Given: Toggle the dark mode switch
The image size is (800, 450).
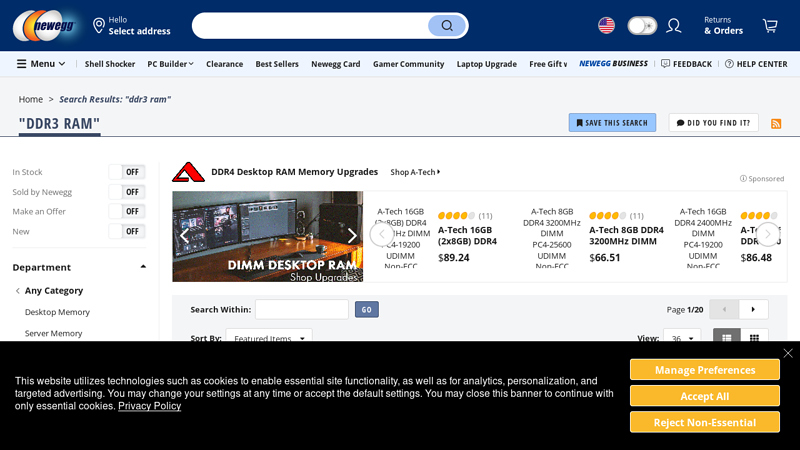Looking at the screenshot, I should [642, 26].
